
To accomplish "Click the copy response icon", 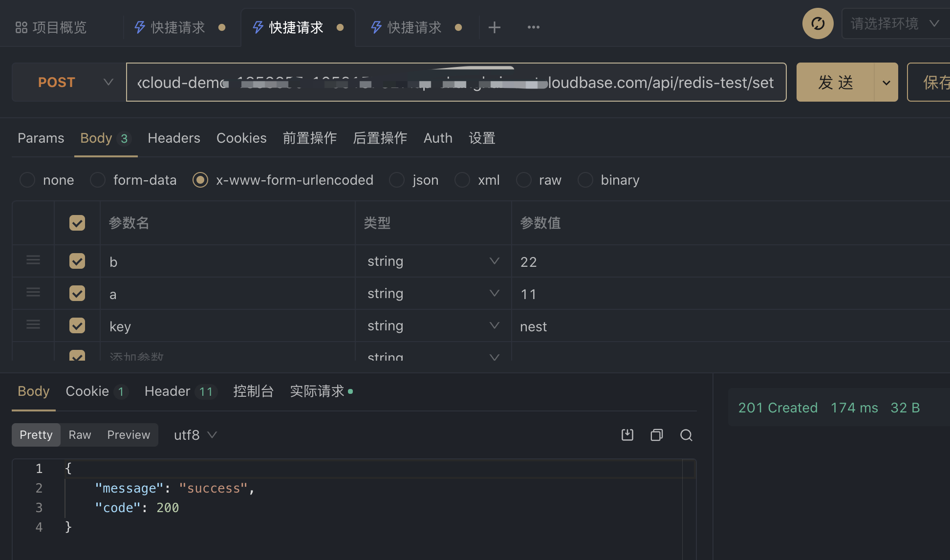I will click(x=656, y=435).
